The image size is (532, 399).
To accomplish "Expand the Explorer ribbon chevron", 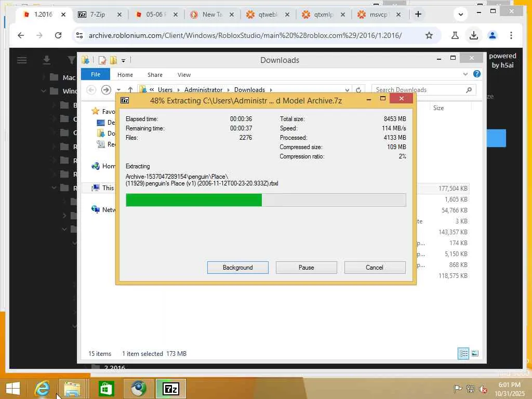I will coord(465,74).
